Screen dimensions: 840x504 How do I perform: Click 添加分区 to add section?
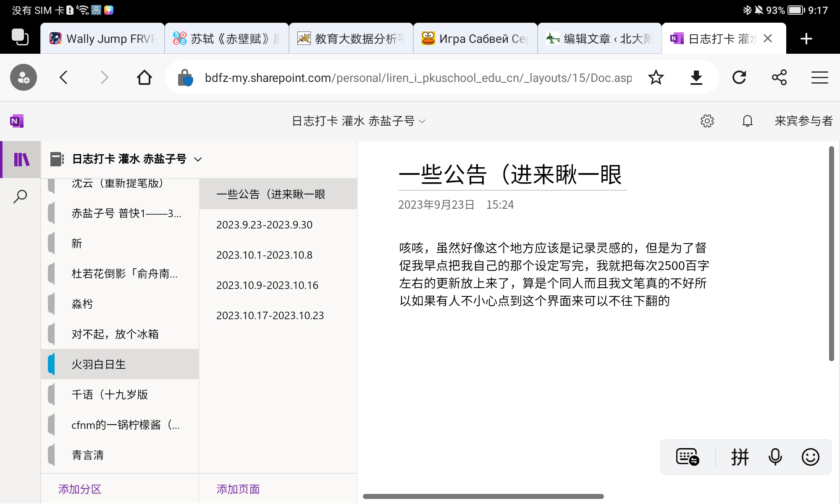pos(80,489)
